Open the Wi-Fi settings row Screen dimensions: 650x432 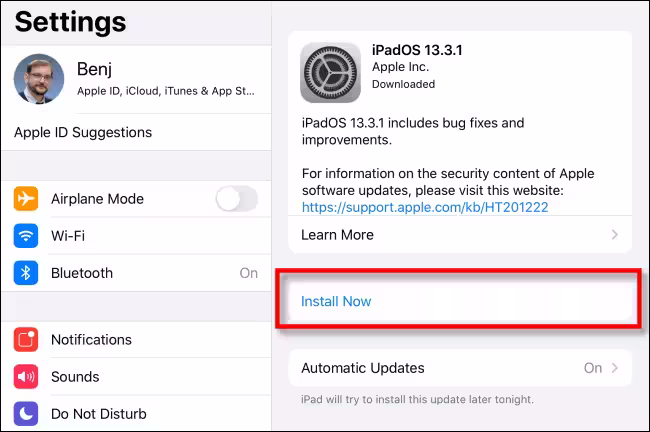140,236
